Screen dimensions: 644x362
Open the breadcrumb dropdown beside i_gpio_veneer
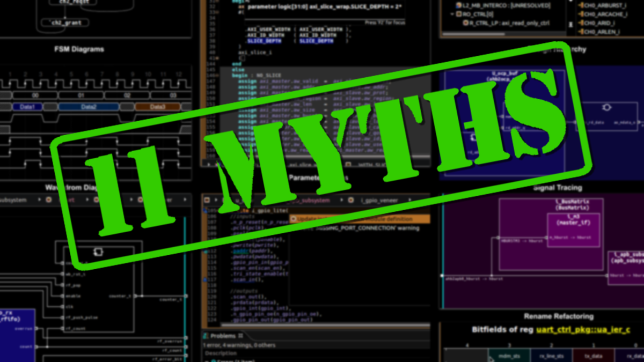tap(411, 198)
